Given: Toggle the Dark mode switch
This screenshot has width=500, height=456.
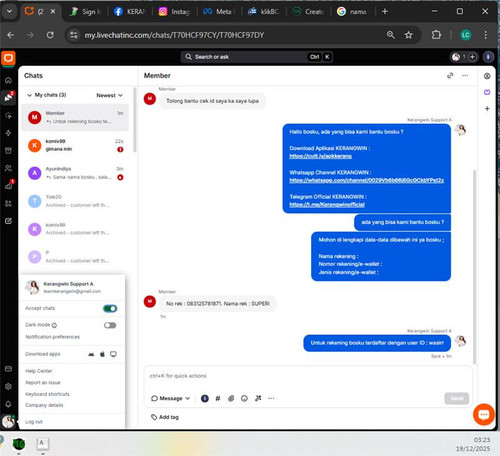Looking at the screenshot, I should click(110, 325).
